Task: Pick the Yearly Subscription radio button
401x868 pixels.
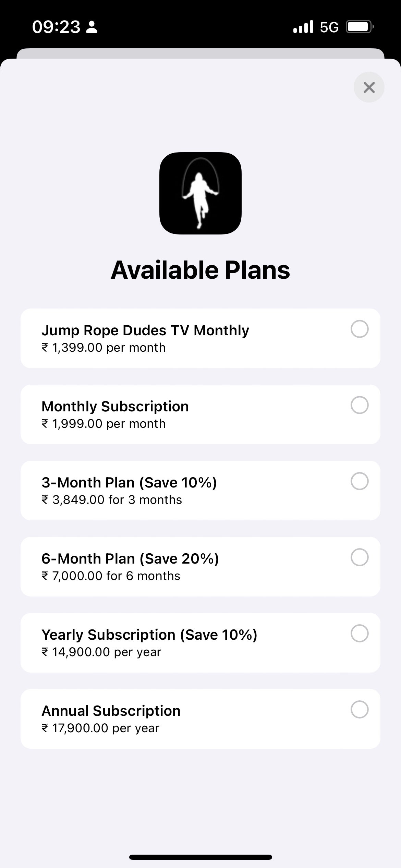Action: (360, 634)
